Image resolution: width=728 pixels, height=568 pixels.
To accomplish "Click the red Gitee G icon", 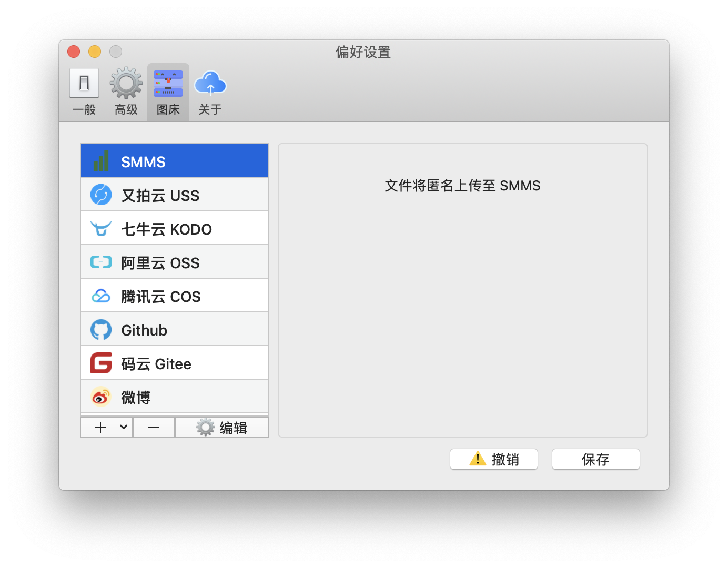I will pos(101,363).
